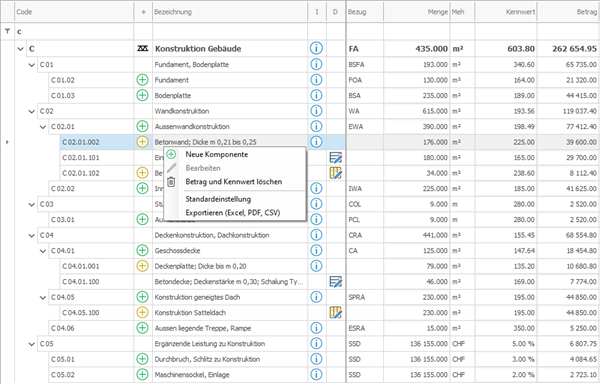Image resolution: width=600 pixels, height=384 pixels.
Task: Click the Bezeichnung filter field
Action: click(230, 32)
